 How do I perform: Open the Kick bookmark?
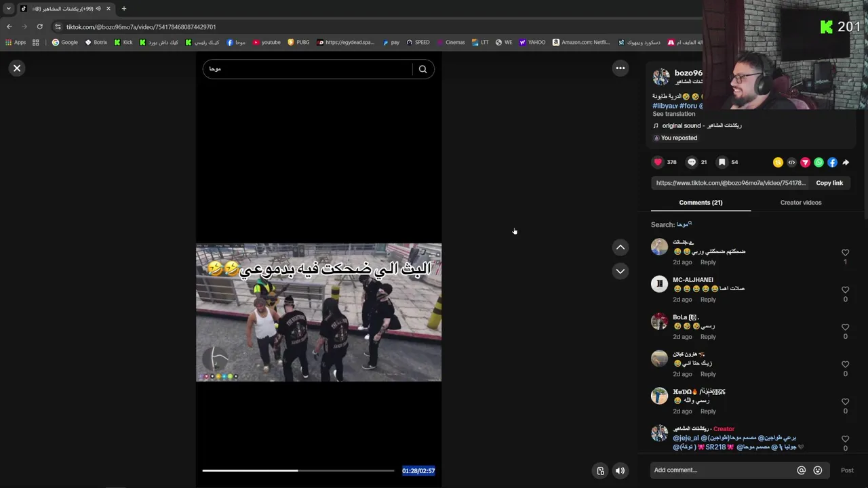click(x=123, y=42)
